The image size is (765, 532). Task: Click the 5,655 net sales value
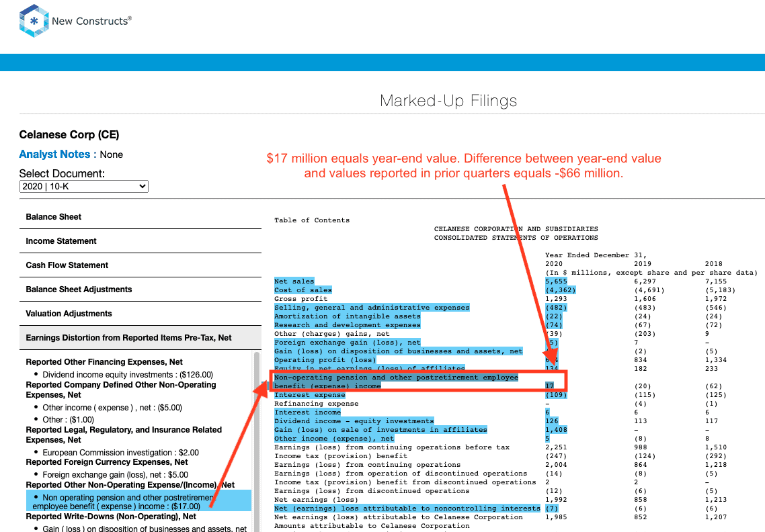(x=556, y=281)
